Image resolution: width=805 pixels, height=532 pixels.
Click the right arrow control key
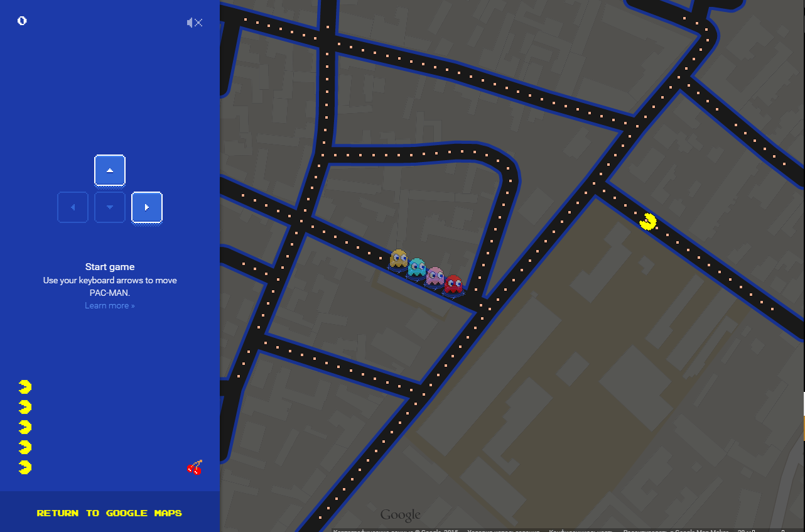point(147,207)
